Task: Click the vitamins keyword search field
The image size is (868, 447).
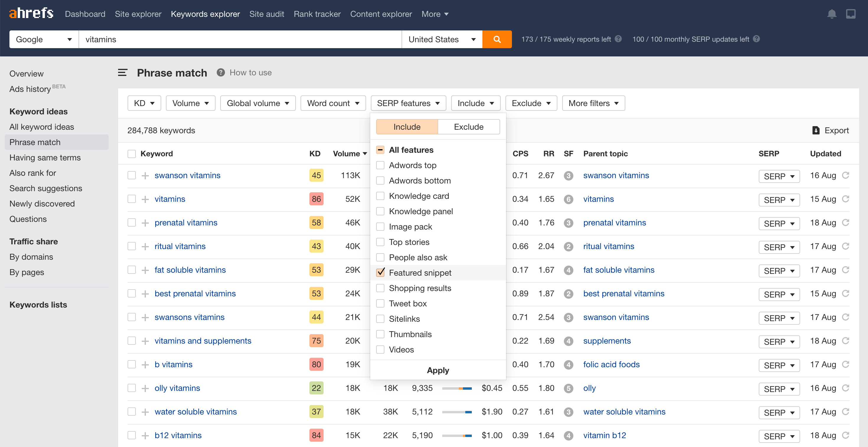Action: (240, 39)
